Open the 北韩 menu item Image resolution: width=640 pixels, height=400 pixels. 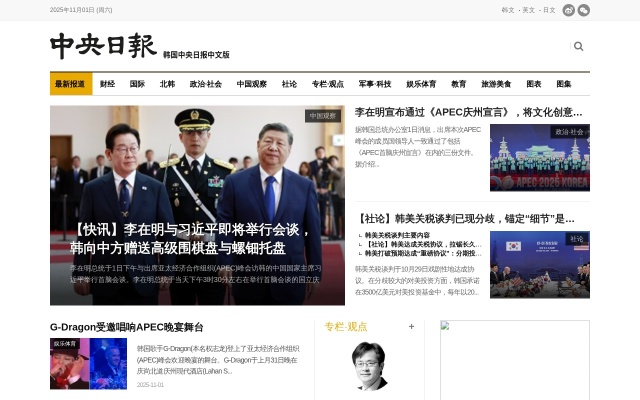[167, 84]
